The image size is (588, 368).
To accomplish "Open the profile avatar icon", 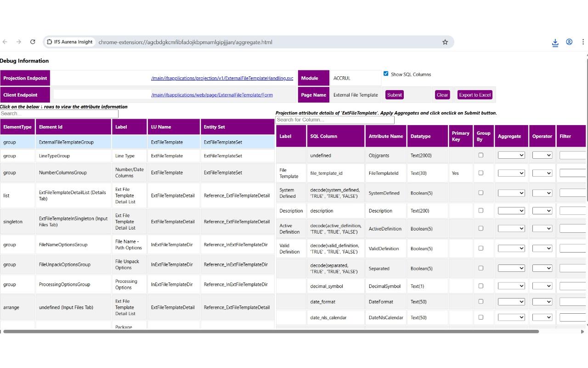I will click(x=569, y=42).
